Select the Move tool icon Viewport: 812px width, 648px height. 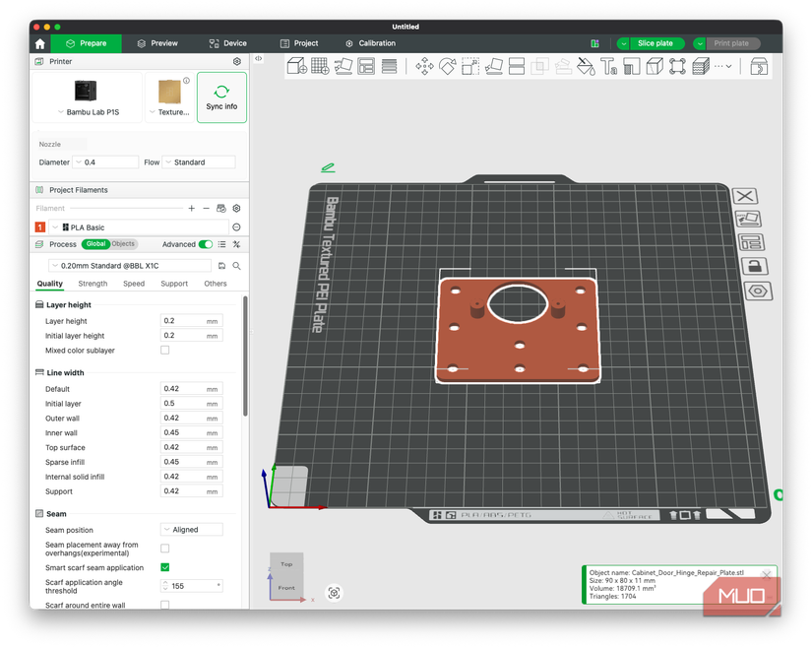424,66
